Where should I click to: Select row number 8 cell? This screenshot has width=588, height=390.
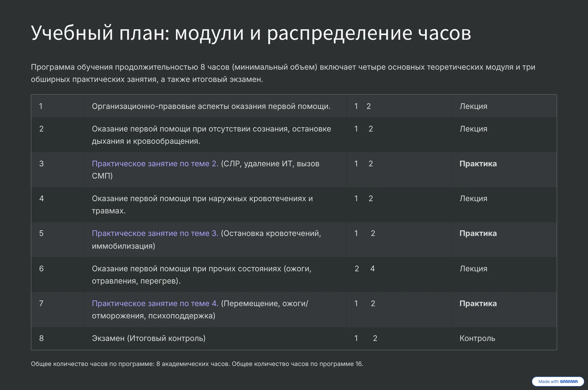(x=41, y=338)
